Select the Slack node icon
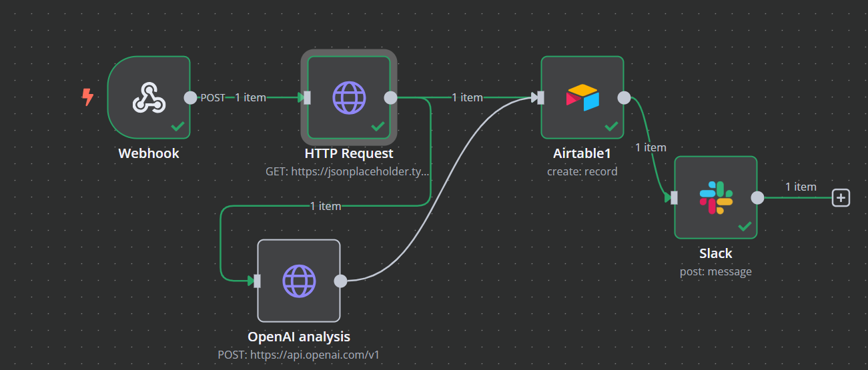Image resolution: width=868 pixels, height=370 pixels. tap(716, 197)
